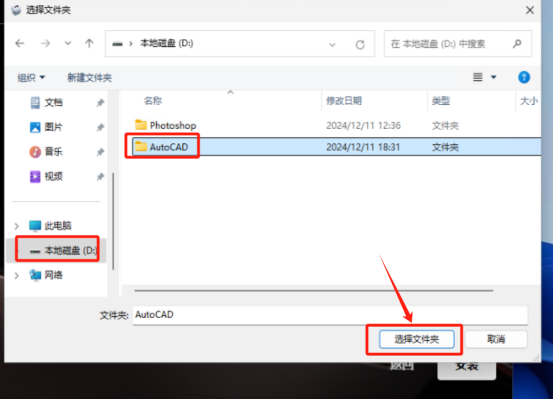The image size is (554, 399).
Task: Unpin 文档 using its pin icon
Action: tap(100, 103)
